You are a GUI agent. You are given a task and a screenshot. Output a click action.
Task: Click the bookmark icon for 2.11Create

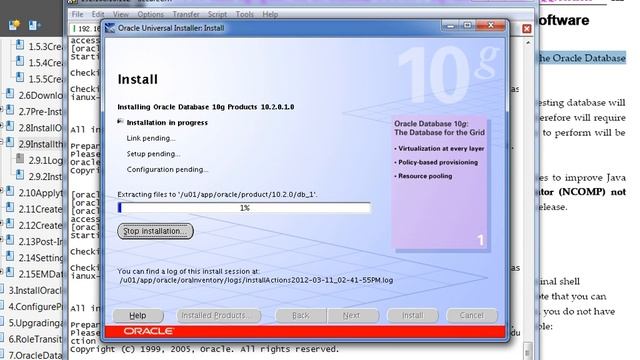[10, 208]
